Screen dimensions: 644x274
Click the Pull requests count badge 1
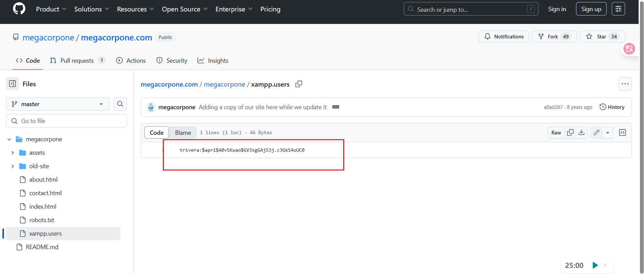point(102,60)
